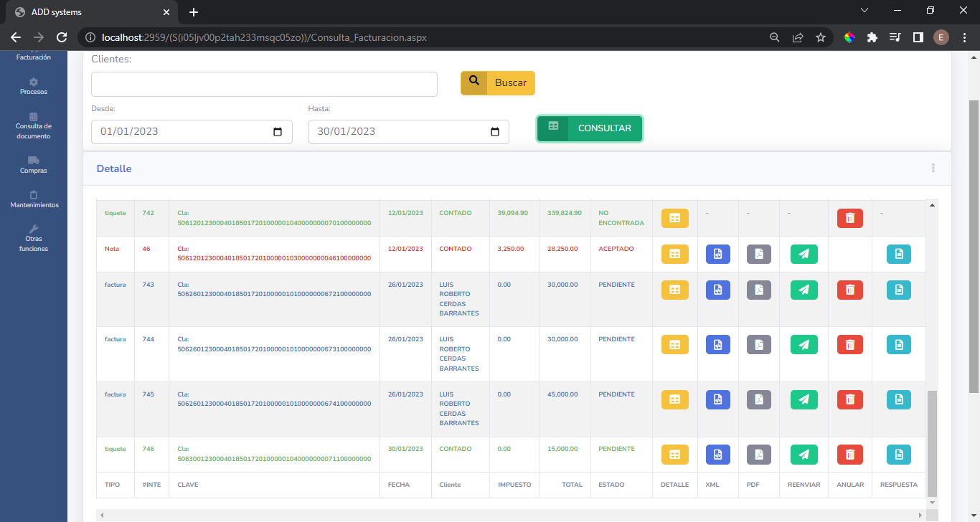Screen dimensions: 980x522
Task: Open detail icon for tiquete 746
Action: point(674,454)
